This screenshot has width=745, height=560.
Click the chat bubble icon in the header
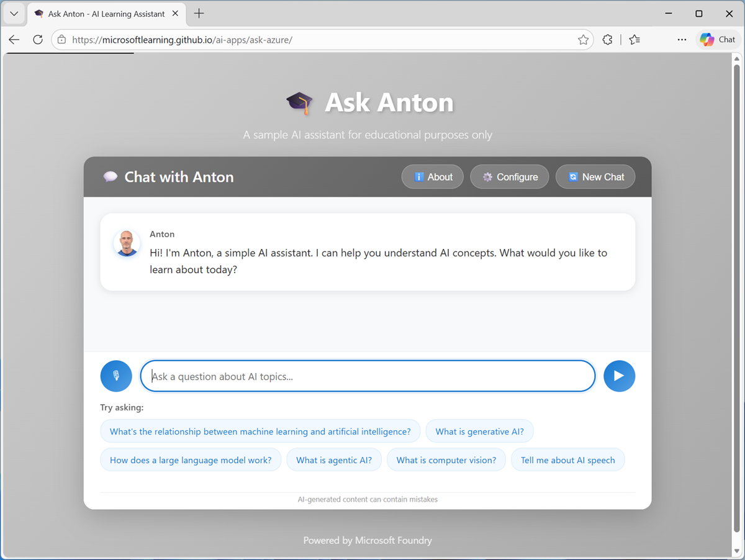tap(110, 176)
